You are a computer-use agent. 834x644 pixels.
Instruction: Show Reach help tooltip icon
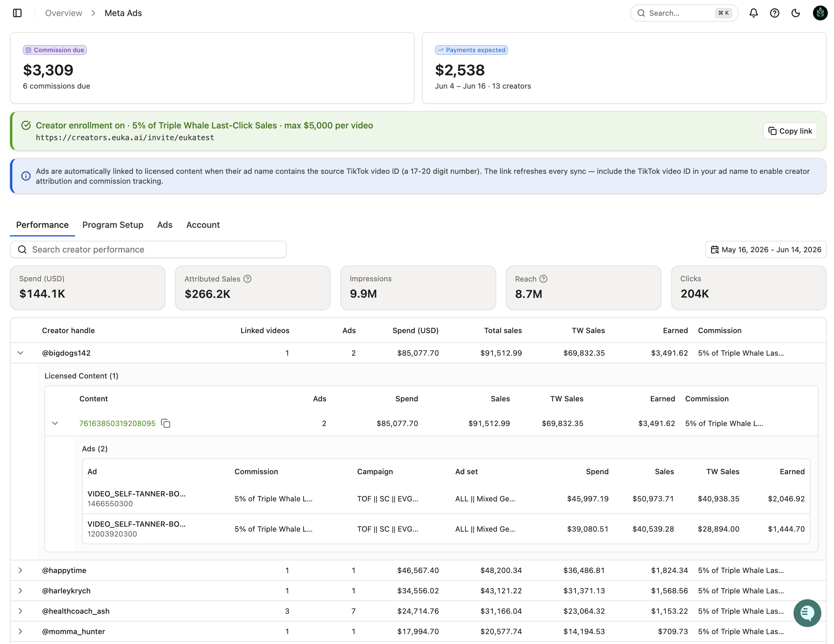(x=543, y=279)
